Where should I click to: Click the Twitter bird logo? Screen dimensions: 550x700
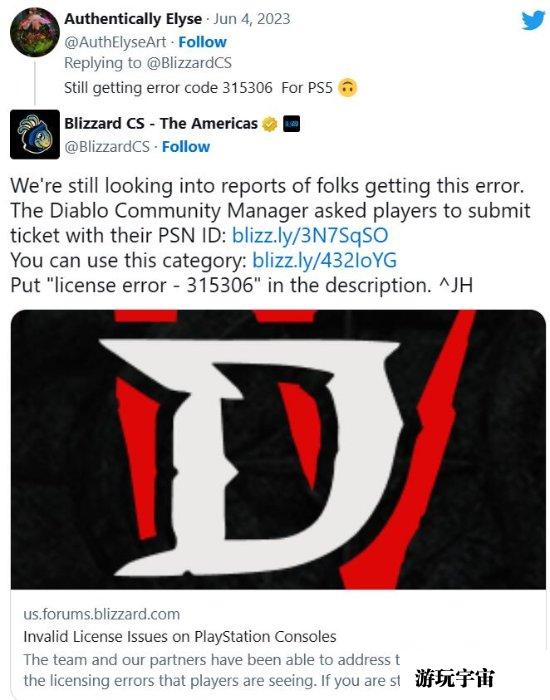click(533, 21)
